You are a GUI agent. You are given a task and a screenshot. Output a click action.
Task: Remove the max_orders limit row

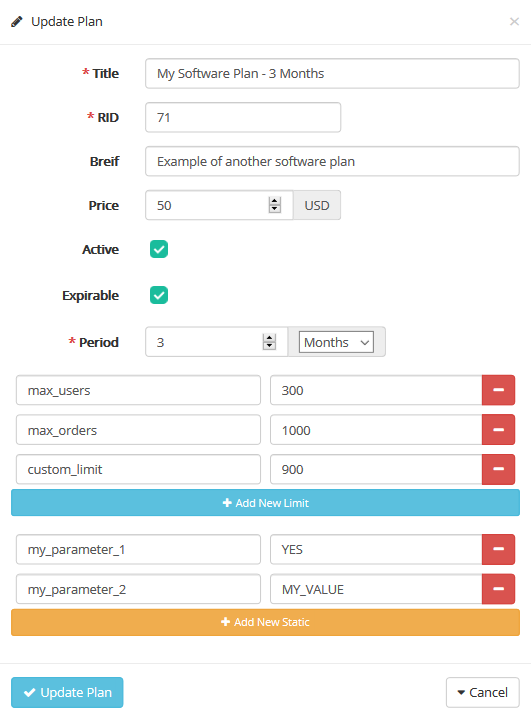click(498, 430)
